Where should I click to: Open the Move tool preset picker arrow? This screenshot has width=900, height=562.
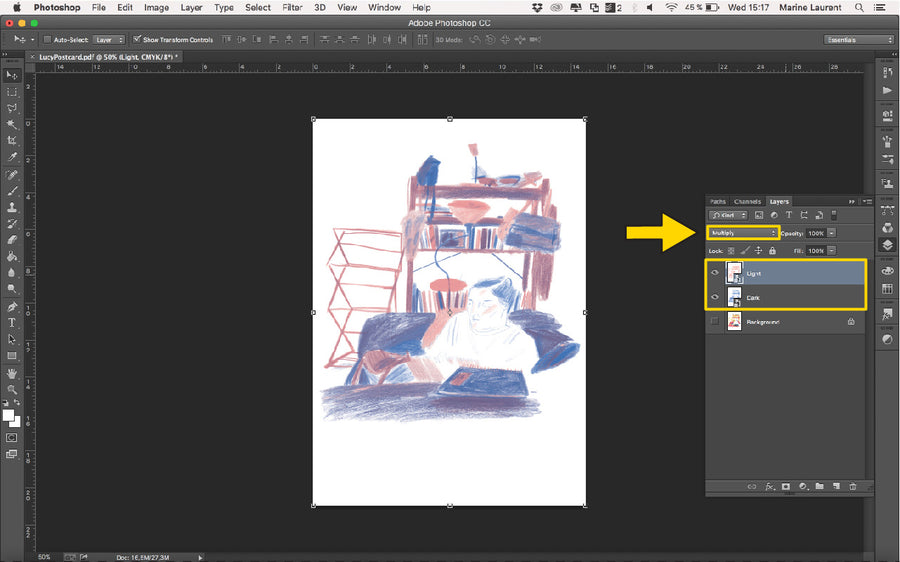tap(33, 40)
